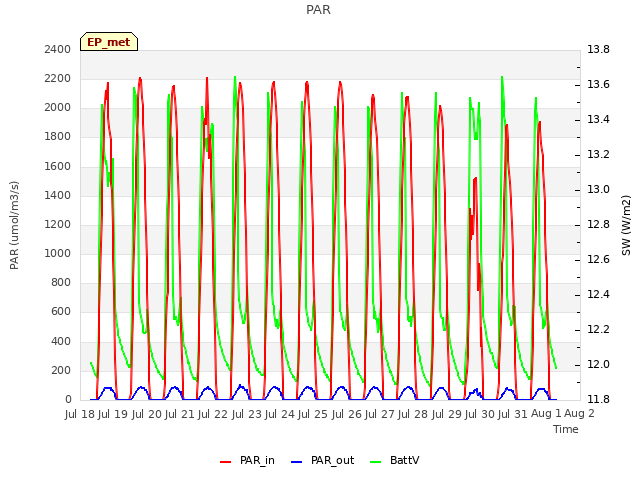Click the 12.0 right axis tick

coord(598,364)
